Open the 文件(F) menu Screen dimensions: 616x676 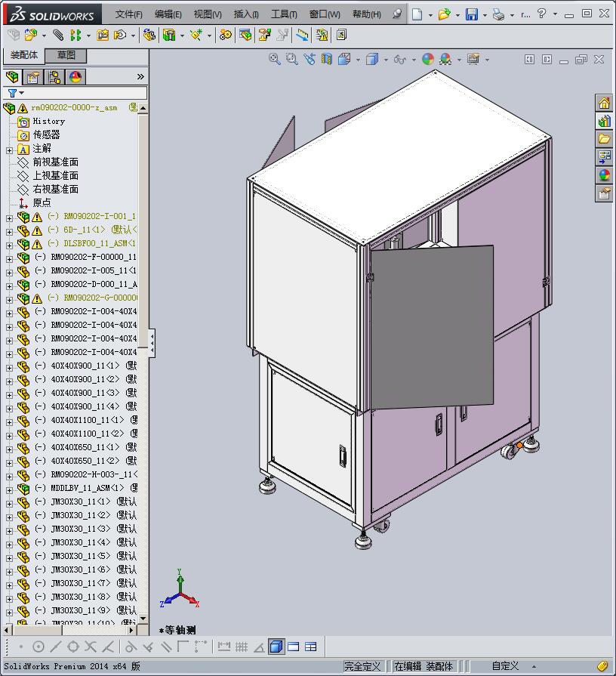[129, 14]
